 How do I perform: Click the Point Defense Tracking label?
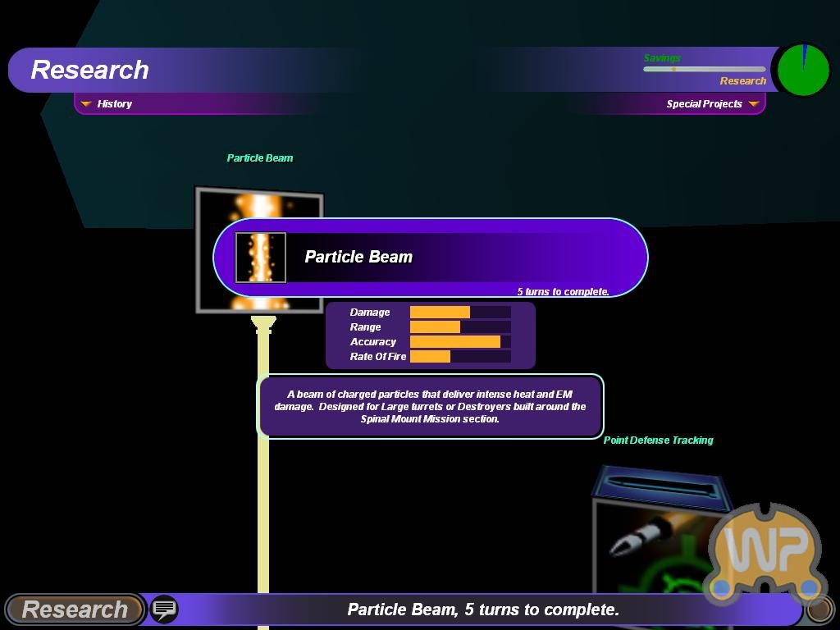tap(658, 441)
